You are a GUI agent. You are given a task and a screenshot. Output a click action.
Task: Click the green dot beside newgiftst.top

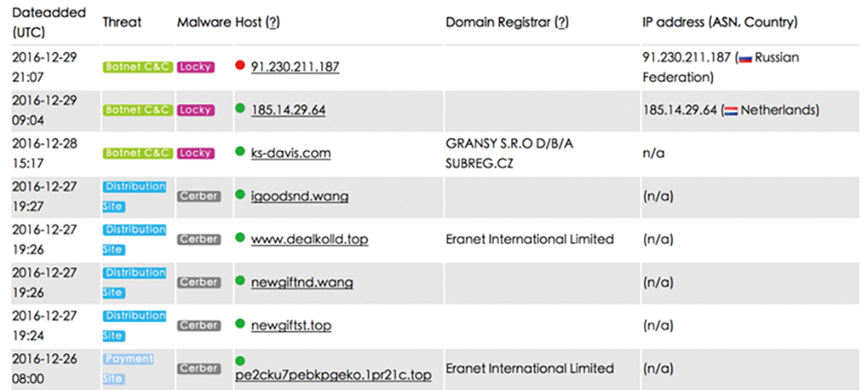(240, 323)
